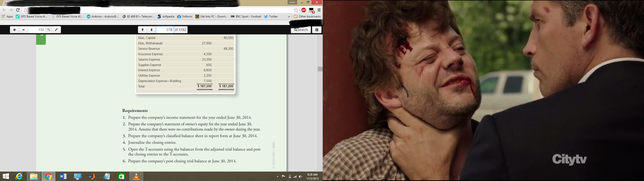Open the Apps bookmark shortcut
The height and width of the screenshot is (181, 644).
(x=8, y=17)
